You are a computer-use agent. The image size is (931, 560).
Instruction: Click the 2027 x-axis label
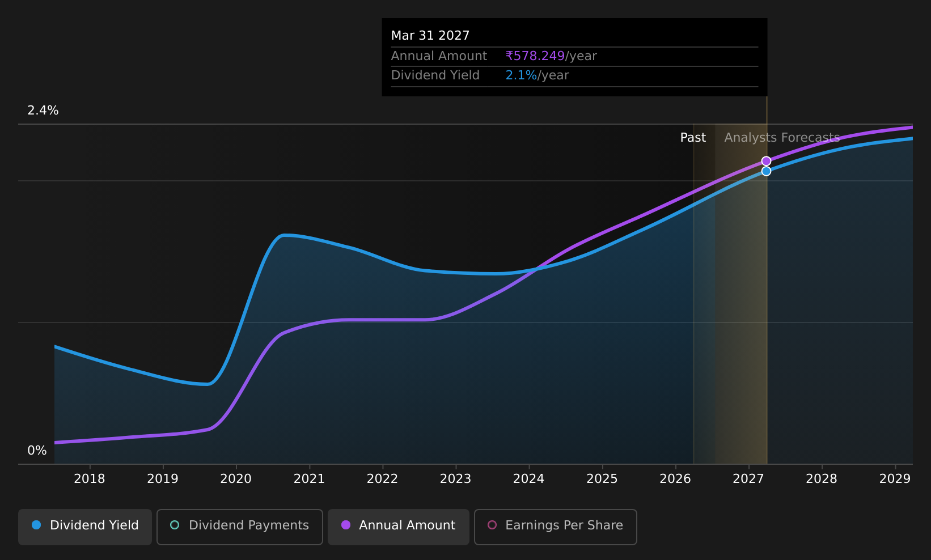748,479
